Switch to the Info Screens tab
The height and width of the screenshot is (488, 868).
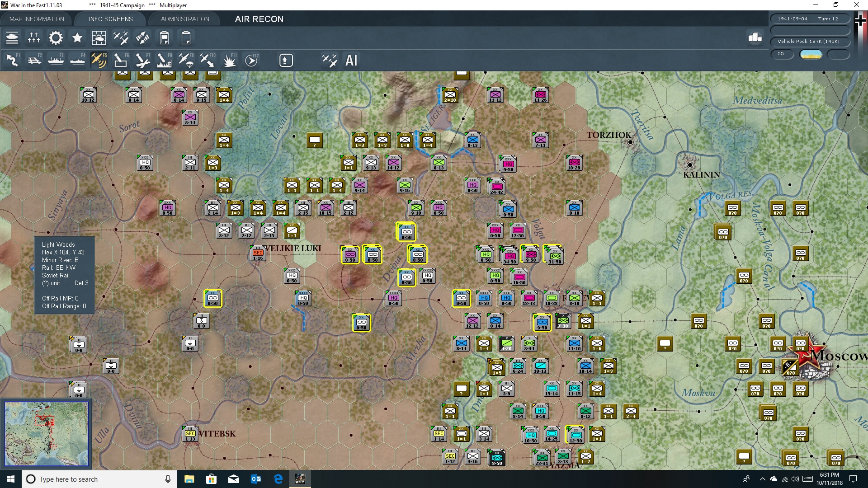(111, 19)
